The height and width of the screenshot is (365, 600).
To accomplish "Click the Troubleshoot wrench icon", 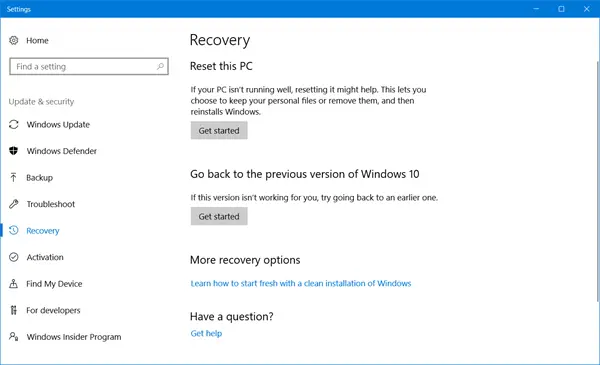I will point(14,204).
